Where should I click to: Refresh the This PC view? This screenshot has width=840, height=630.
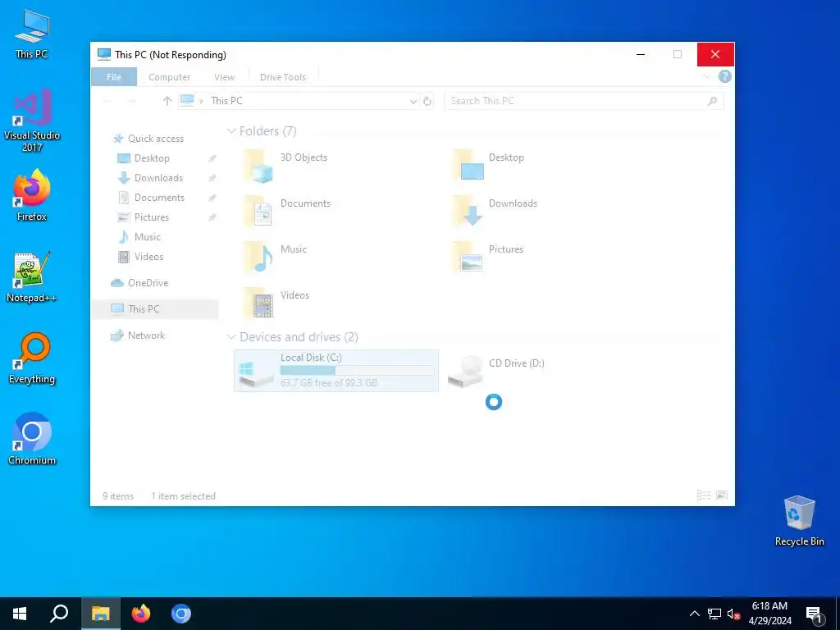tap(427, 101)
